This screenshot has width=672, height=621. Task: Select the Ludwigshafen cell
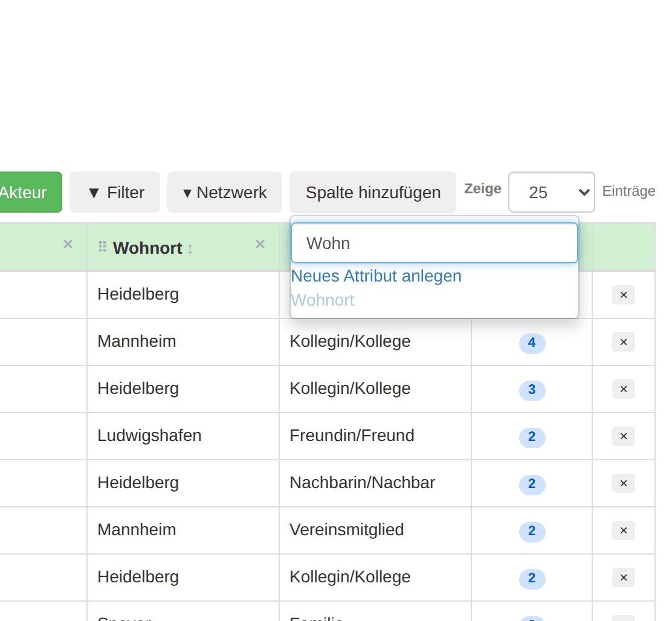coord(183,436)
